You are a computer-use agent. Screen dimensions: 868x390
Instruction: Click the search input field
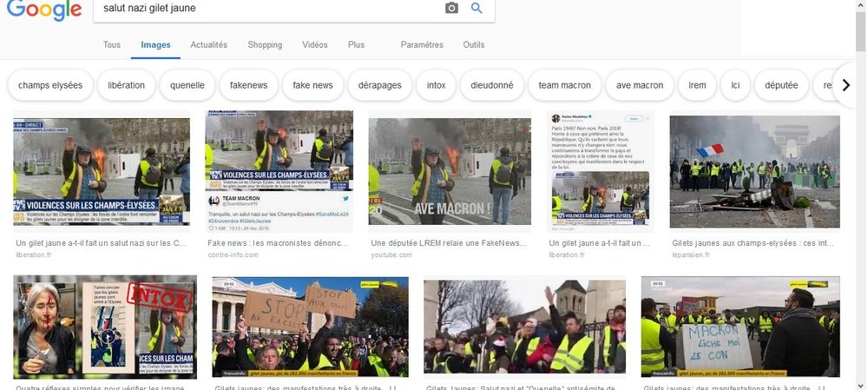pos(260,9)
